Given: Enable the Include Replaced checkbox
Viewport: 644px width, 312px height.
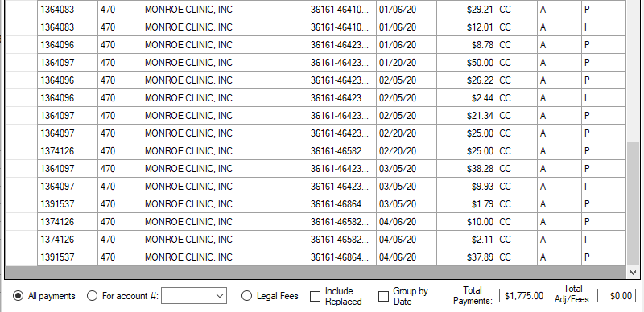Looking at the screenshot, I should [315, 296].
